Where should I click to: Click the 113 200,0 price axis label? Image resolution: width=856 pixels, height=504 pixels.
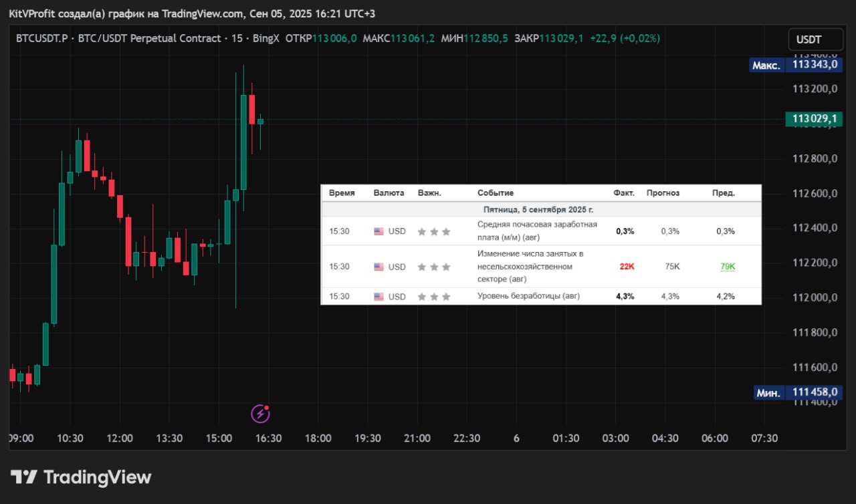pos(815,89)
